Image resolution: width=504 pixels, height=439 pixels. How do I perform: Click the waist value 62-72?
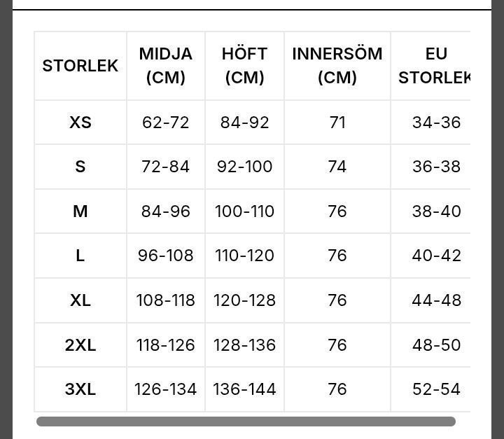point(166,123)
